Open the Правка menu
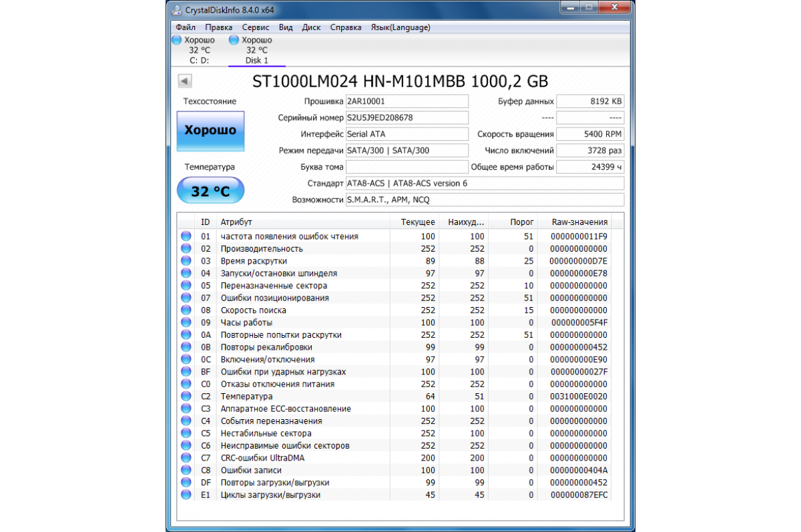 [x=219, y=27]
